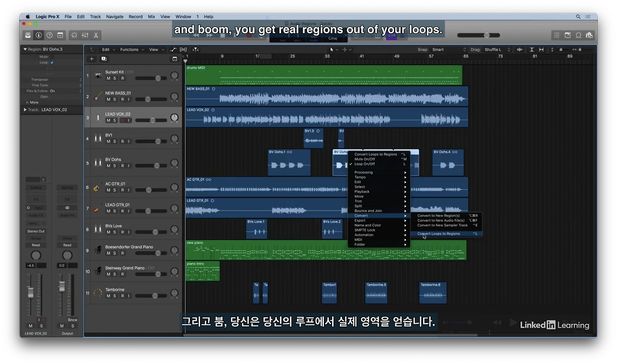
Task: Open the Mixer sliders icon
Action: (x=85, y=35)
